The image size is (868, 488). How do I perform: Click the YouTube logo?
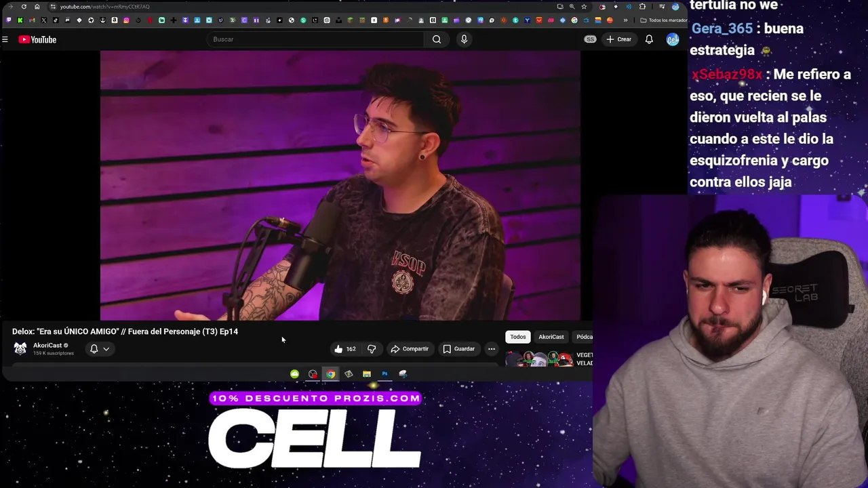[37, 39]
